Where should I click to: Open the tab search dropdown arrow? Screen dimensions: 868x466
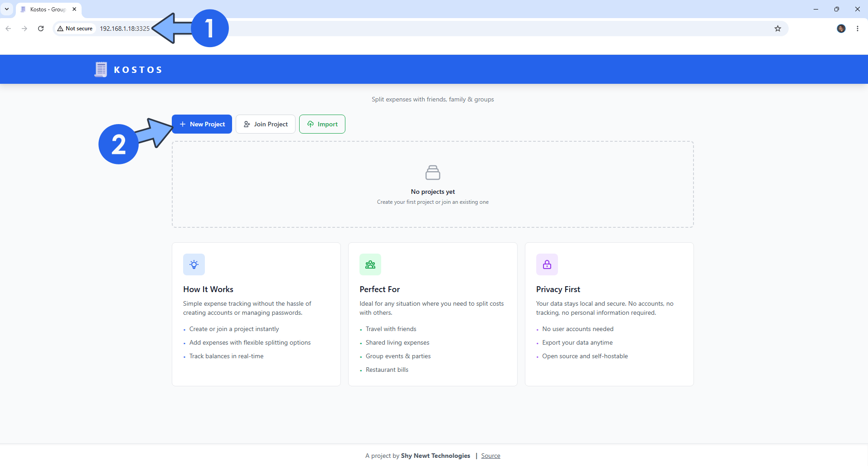pos(7,9)
